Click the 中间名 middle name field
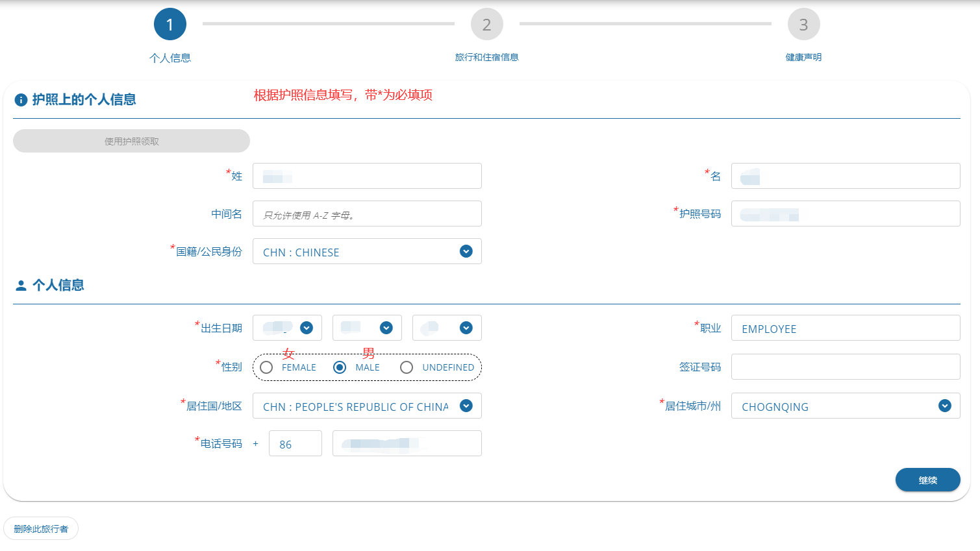Image resolution: width=980 pixels, height=551 pixels. tap(367, 214)
